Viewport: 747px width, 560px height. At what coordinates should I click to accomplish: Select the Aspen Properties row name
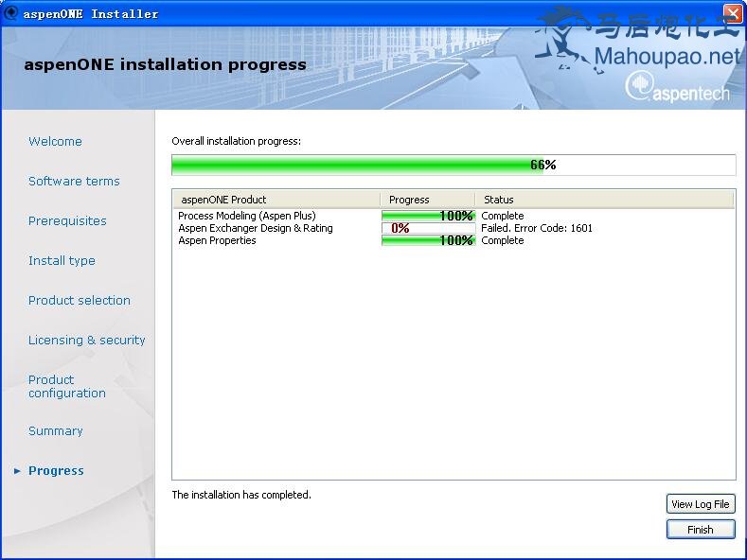(217, 240)
